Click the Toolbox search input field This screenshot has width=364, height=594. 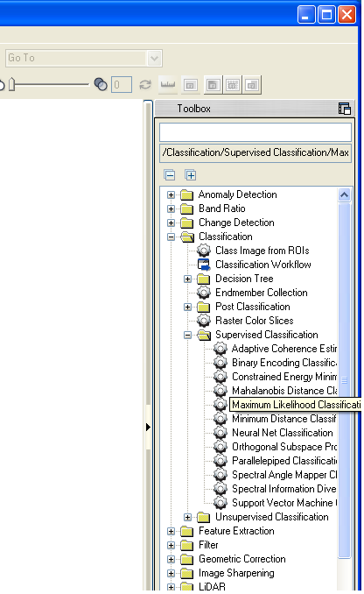[255, 132]
